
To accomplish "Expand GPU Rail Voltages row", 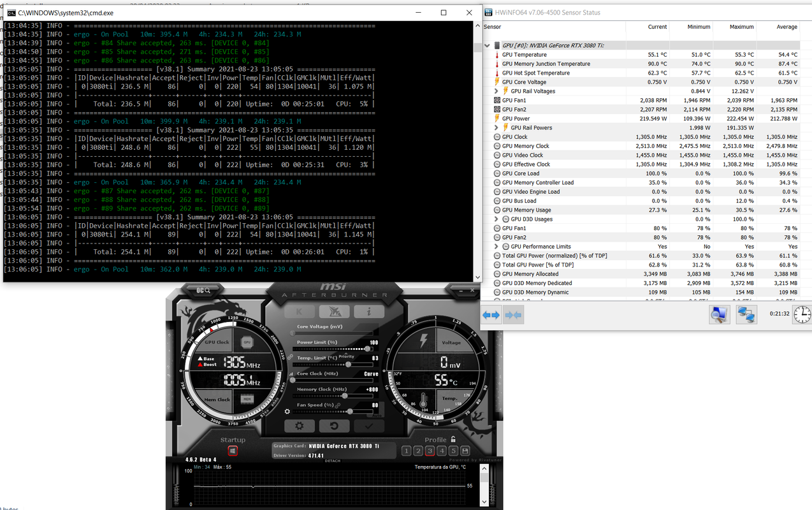I will coord(497,91).
